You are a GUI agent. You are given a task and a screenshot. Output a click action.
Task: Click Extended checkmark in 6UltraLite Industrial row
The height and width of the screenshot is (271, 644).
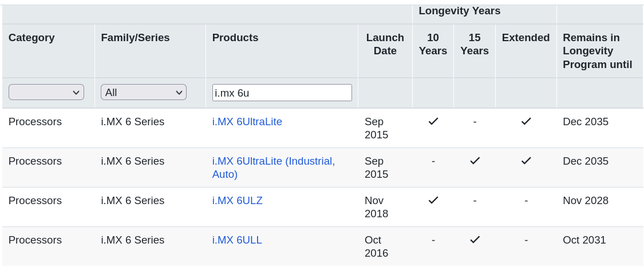pyautogui.click(x=526, y=161)
